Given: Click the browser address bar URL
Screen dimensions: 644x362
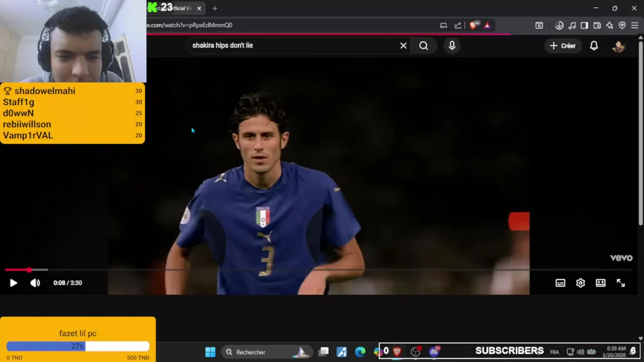Looking at the screenshot, I should [x=189, y=25].
